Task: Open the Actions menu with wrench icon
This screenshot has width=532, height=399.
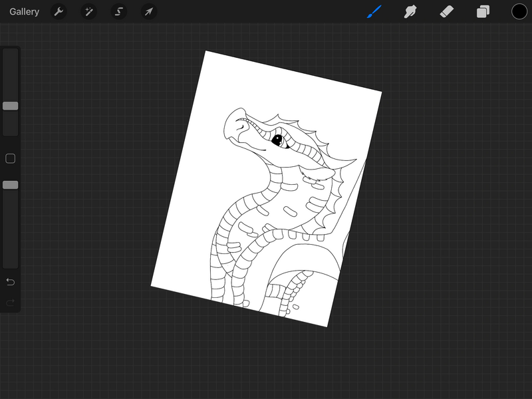Action: tap(59, 11)
